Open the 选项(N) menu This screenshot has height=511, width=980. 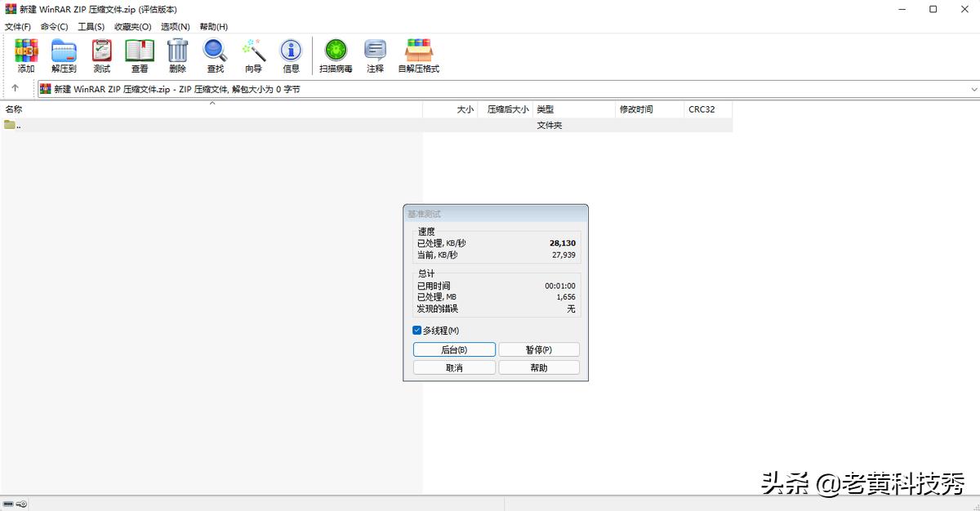point(175,26)
